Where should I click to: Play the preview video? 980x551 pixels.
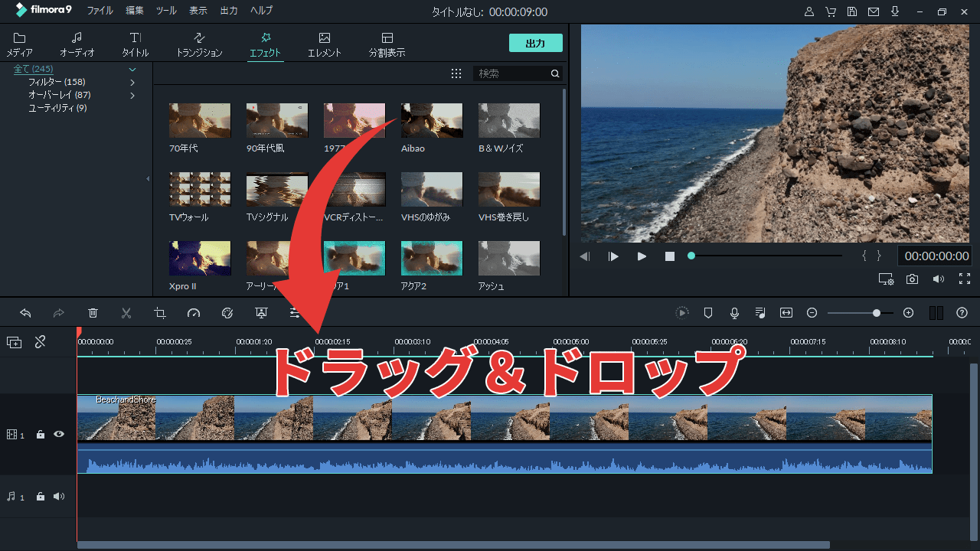[x=642, y=256]
